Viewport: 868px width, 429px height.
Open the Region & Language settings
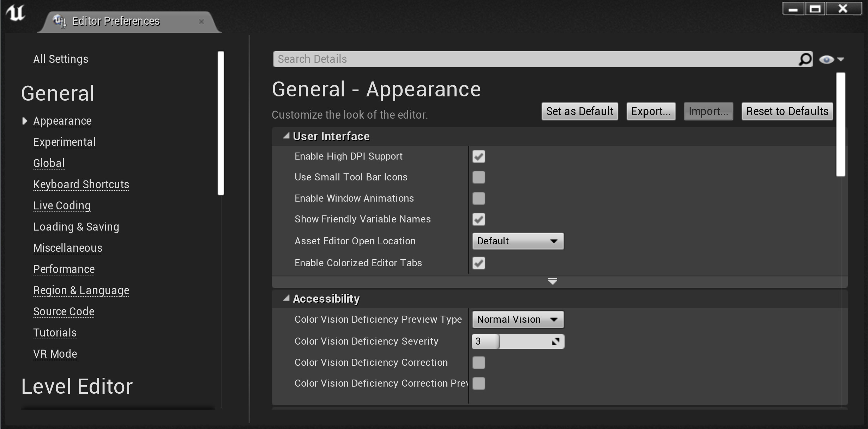point(81,290)
